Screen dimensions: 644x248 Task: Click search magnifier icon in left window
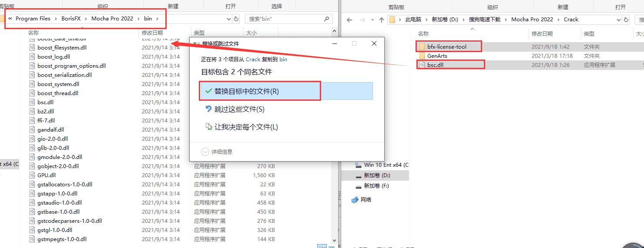click(x=327, y=19)
